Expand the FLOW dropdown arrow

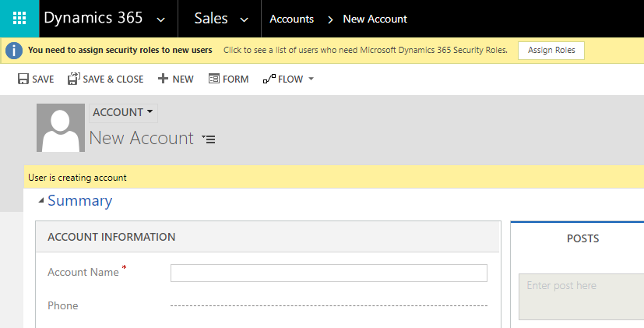click(311, 79)
